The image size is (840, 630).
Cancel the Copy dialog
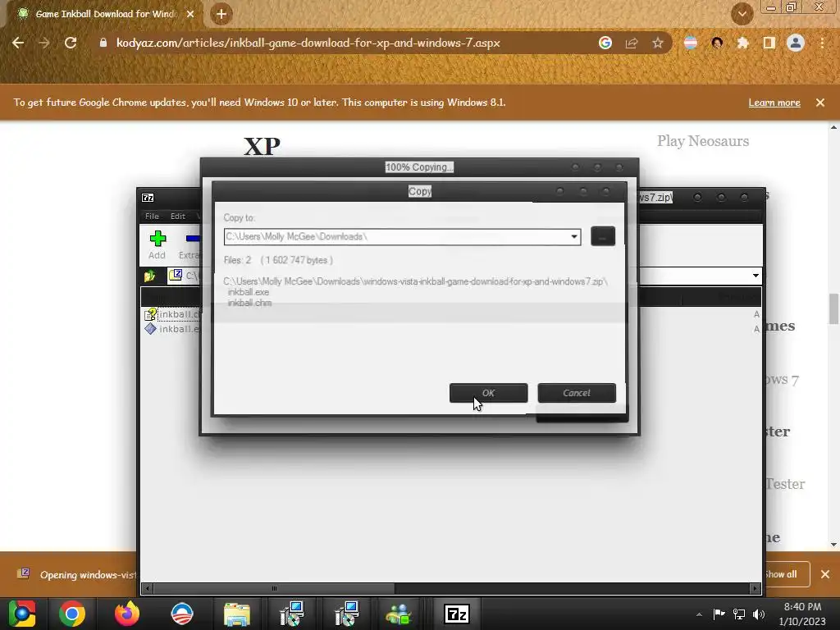click(577, 393)
